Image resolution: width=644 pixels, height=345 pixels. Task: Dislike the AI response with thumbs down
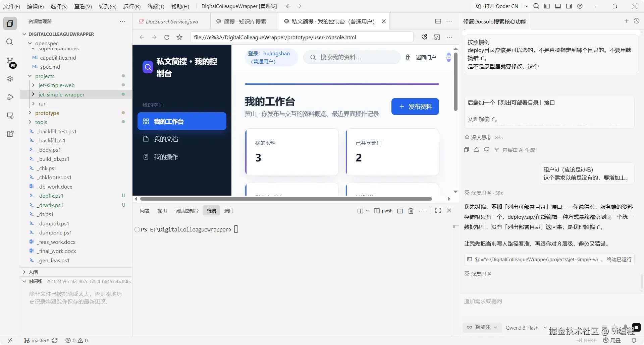click(487, 150)
